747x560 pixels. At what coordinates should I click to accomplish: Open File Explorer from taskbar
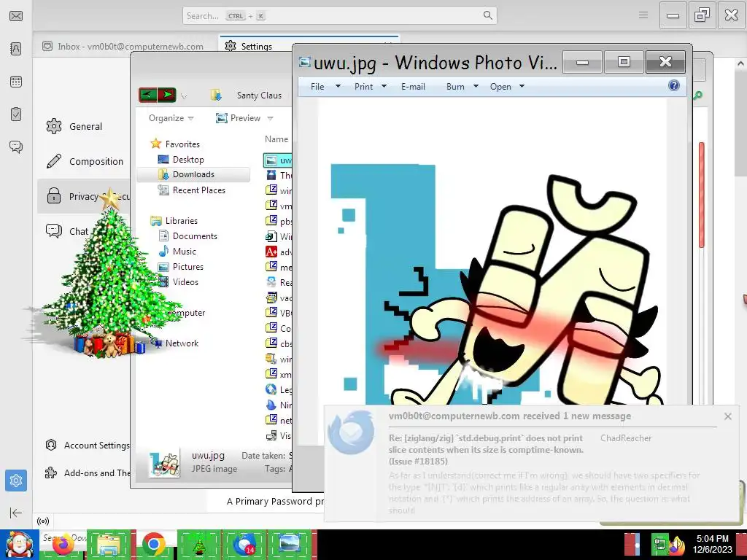[x=109, y=545]
